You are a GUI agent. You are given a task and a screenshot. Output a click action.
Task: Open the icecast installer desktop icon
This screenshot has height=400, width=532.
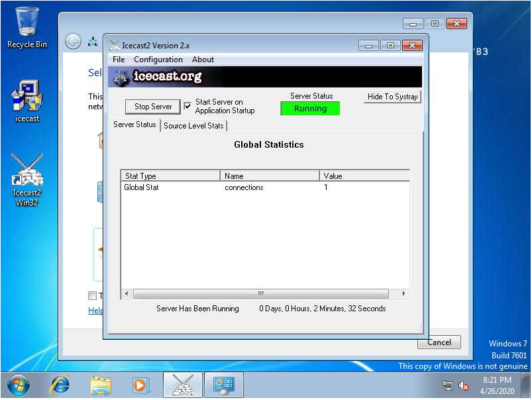(27, 100)
